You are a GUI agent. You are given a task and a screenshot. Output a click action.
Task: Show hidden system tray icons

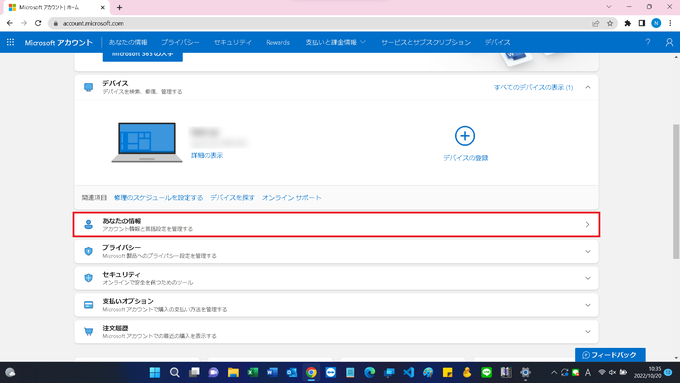point(554,372)
